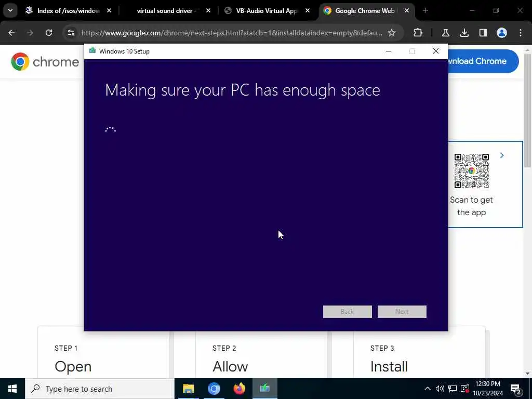Open the notification center icon

pyautogui.click(x=516, y=389)
